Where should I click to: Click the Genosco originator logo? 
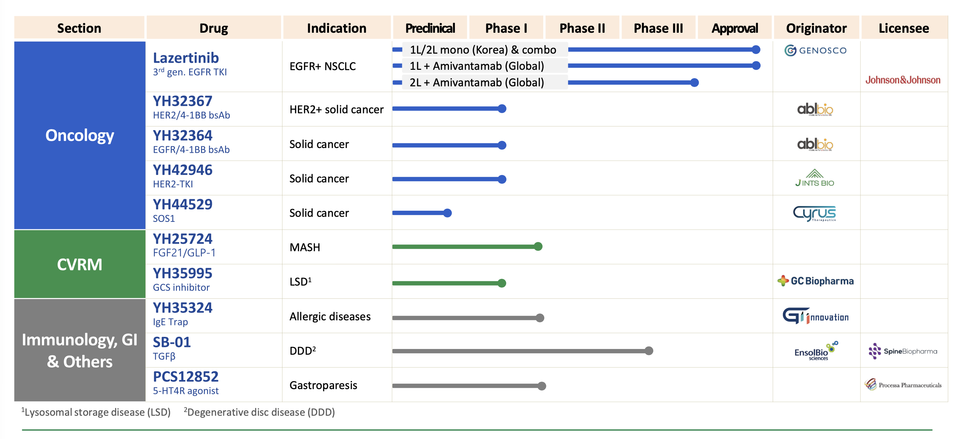pos(816,50)
